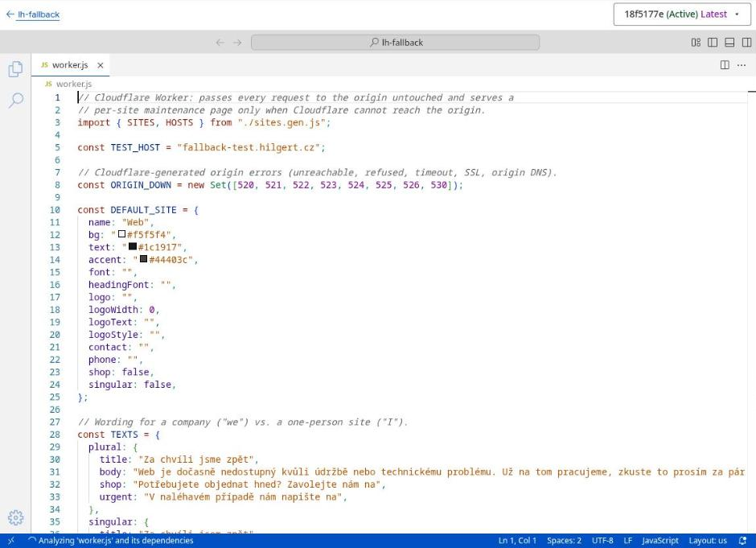Change end of line sequence LF

(628, 541)
